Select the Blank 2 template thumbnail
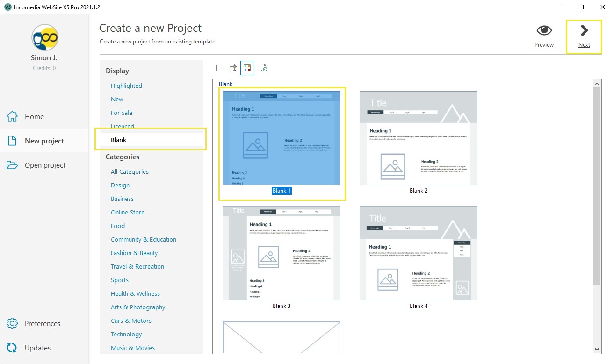This screenshot has width=614, height=364. pyautogui.click(x=419, y=138)
